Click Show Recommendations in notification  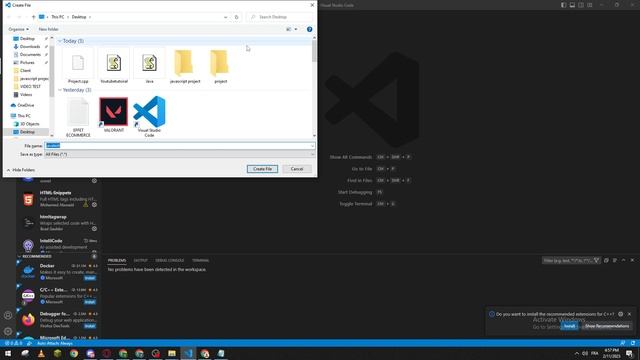coord(607,326)
